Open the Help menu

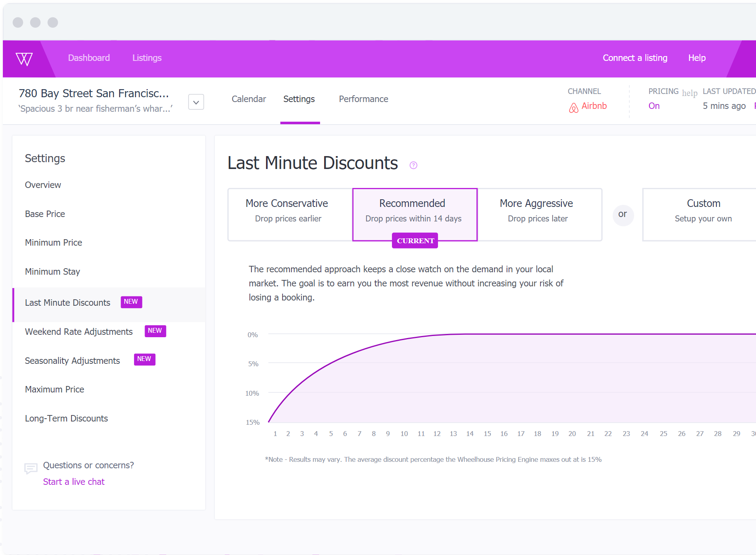click(x=697, y=58)
